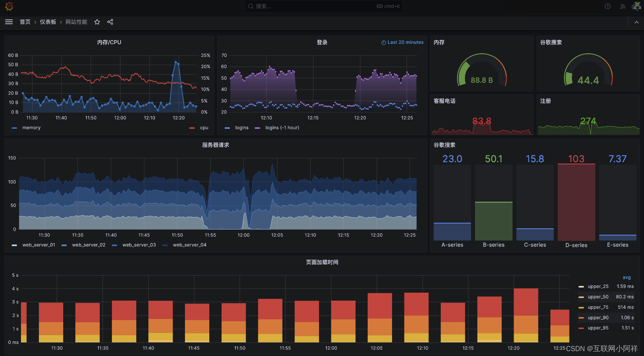Toggle web_server_04 legend series

point(190,245)
